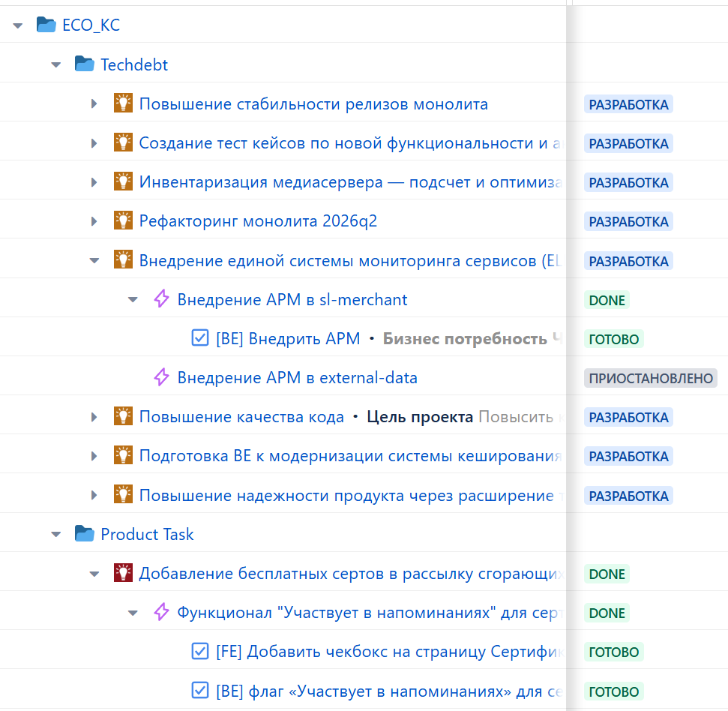Click ГОТОВО status of '[BE] флаг' task
728x711 pixels.
[614, 691]
